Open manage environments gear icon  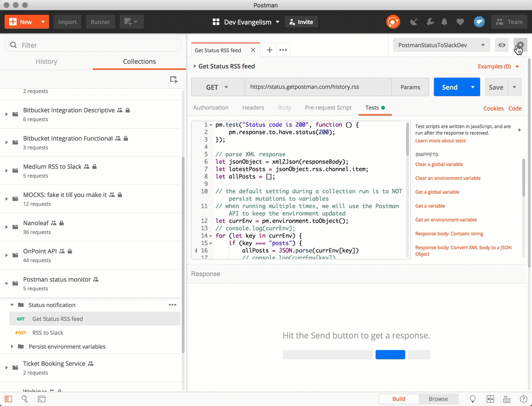(x=520, y=45)
